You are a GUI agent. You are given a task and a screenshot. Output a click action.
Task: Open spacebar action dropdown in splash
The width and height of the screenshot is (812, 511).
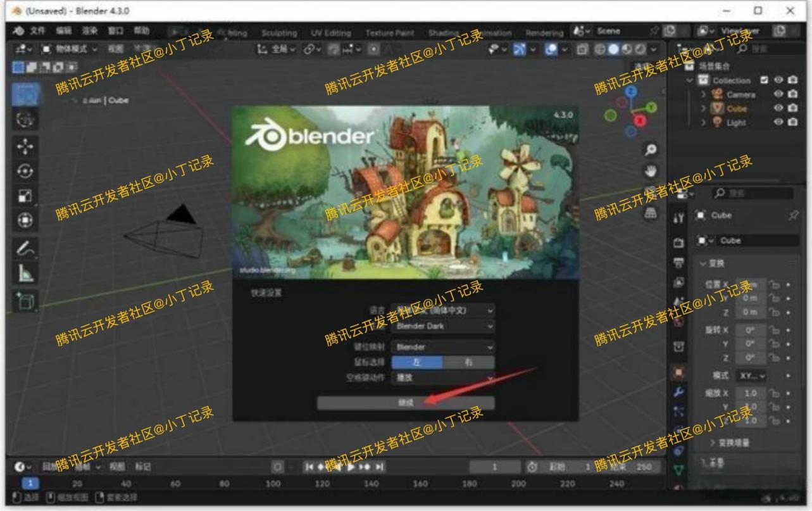[x=443, y=378]
